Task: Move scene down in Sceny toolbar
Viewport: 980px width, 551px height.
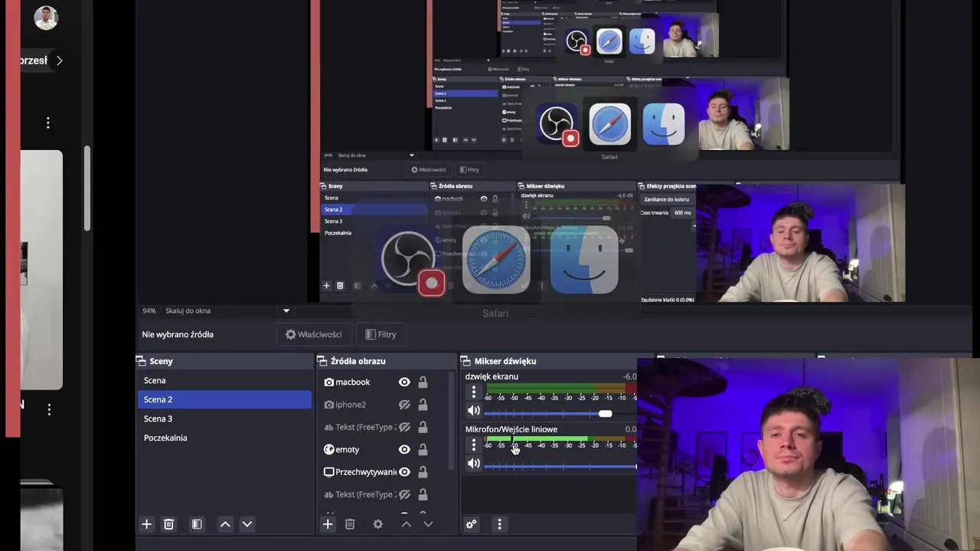Action: [247, 524]
